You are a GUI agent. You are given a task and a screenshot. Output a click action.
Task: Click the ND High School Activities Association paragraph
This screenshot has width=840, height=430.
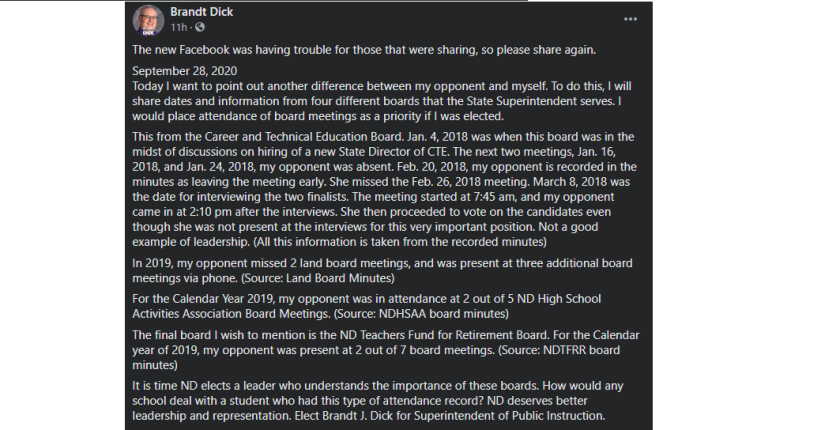click(367, 306)
